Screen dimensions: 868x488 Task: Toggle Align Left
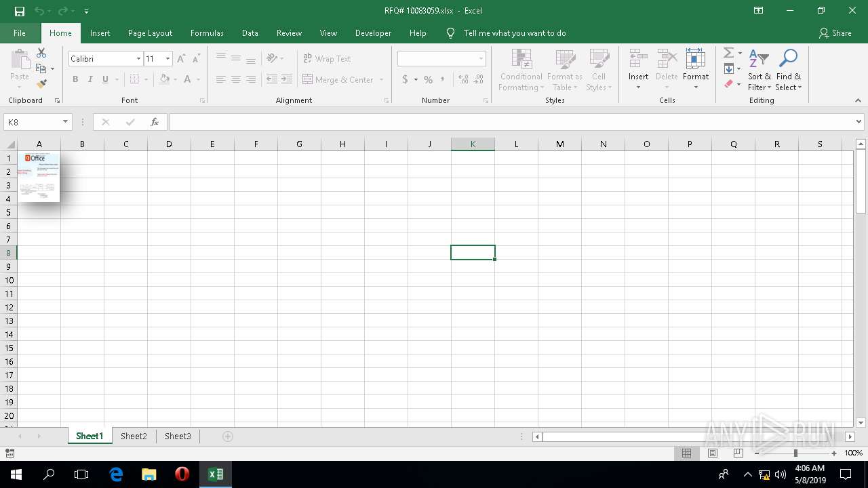coord(221,79)
